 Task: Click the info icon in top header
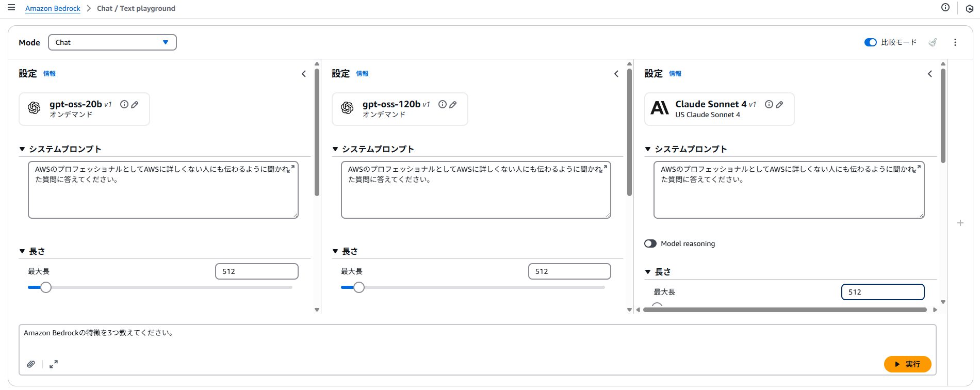[945, 7]
